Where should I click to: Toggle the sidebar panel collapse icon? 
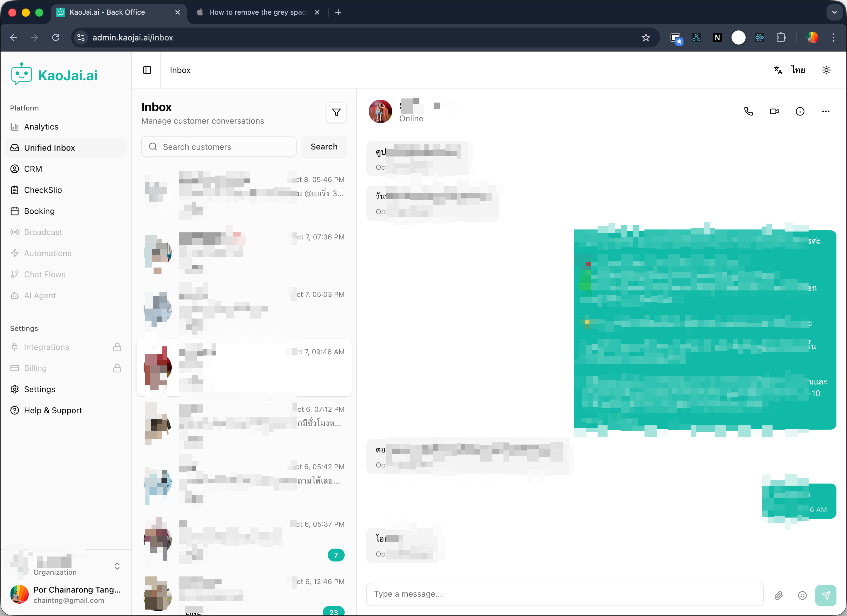click(x=147, y=70)
